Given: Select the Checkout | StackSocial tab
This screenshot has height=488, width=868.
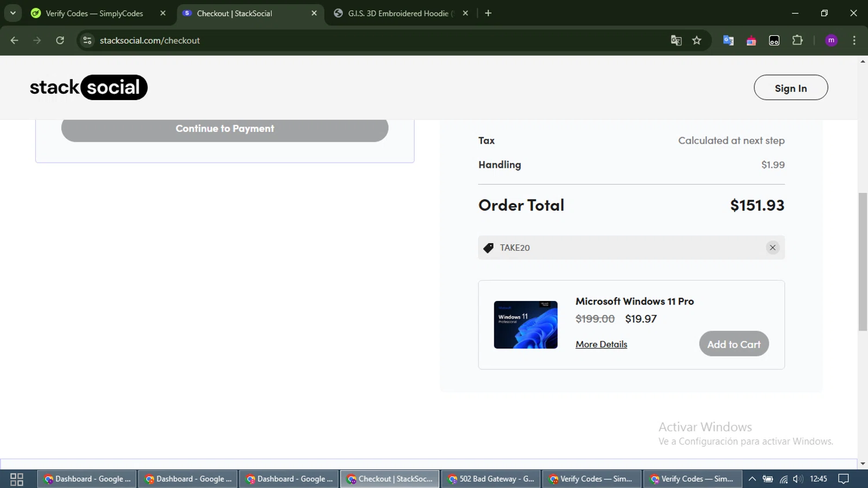Looking at the screenshot, I should pyautogui.click(x=250, y=13).
